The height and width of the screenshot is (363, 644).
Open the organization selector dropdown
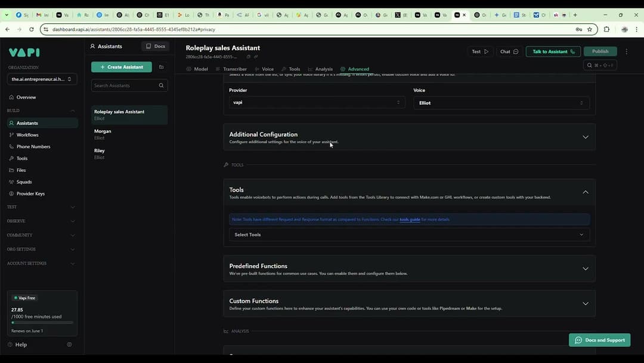[x=42, y=79]
